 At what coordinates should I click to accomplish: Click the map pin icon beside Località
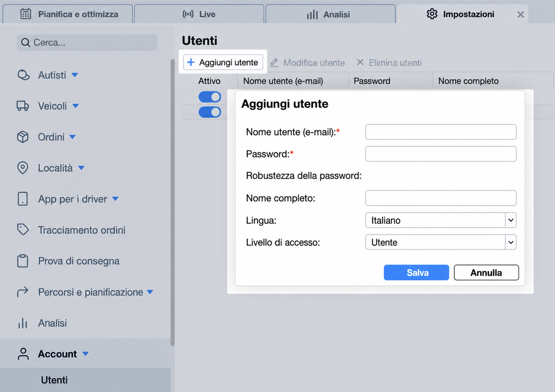pos(23,168)
